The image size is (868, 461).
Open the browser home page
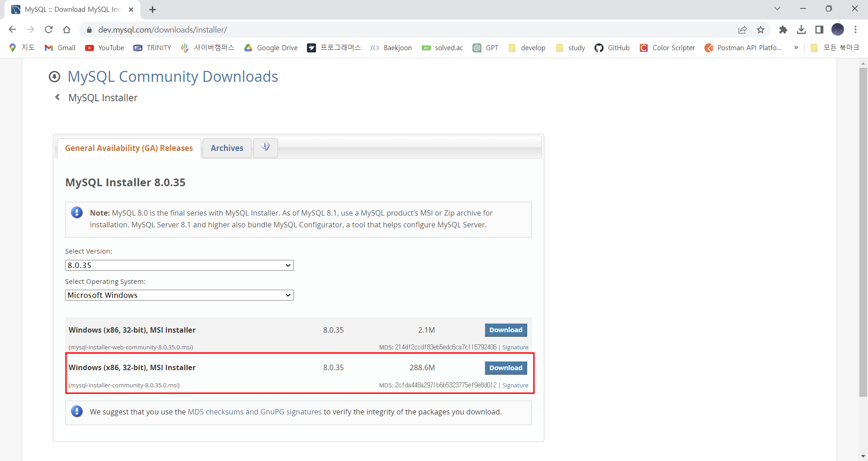point(67,29)
